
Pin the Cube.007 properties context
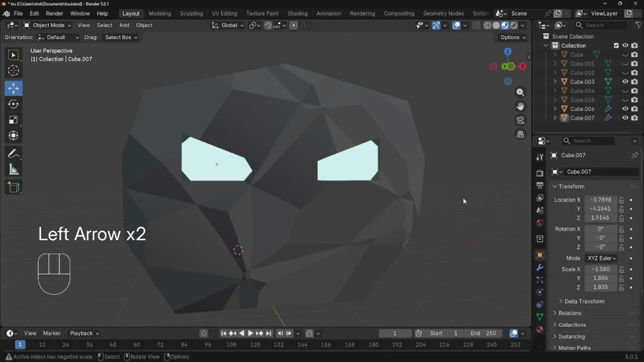[634, 155]
